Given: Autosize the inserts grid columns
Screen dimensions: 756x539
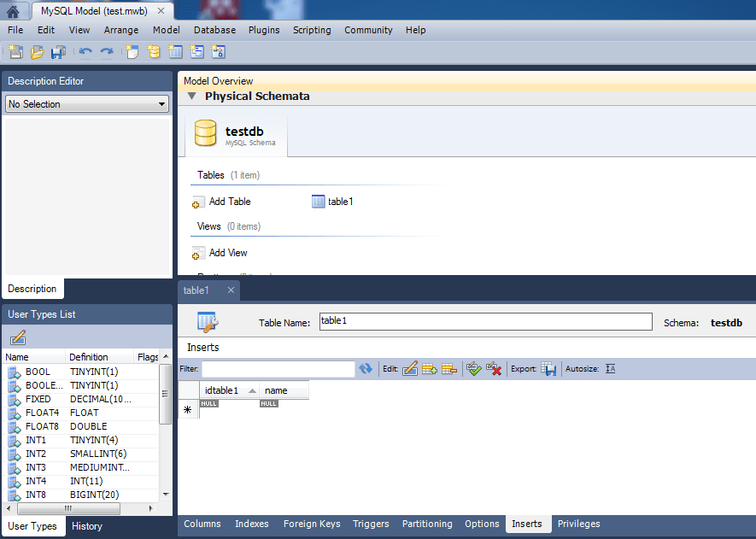Looking at the screenshot, I should [x=611, y=369].
